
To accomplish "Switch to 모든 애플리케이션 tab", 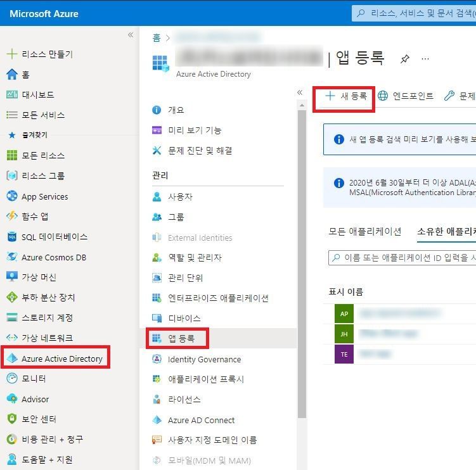I will click(365, 231).
